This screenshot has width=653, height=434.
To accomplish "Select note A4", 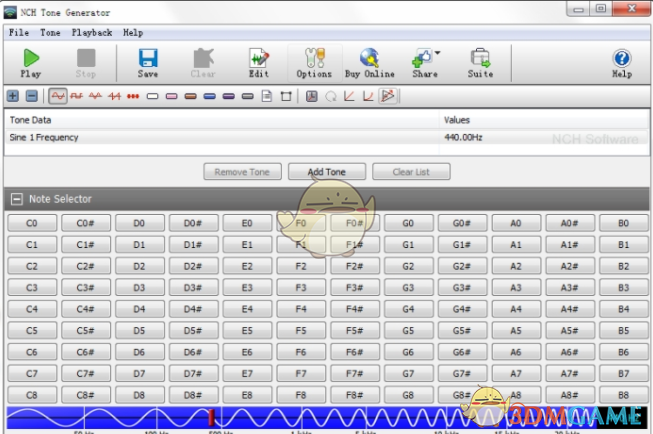I will 516,309.
